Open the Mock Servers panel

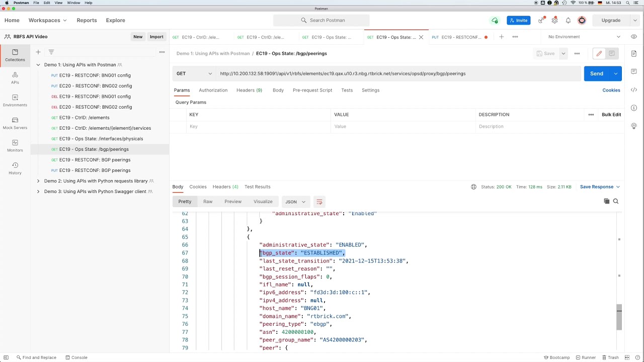pos(15,123)
